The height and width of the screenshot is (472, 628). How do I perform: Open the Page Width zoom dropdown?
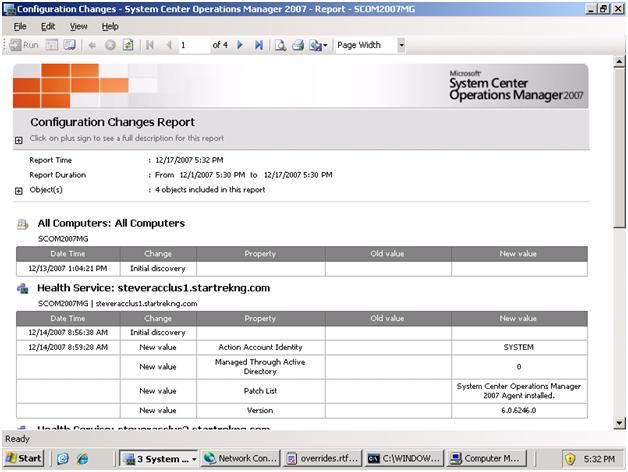(x=401, y=45)
